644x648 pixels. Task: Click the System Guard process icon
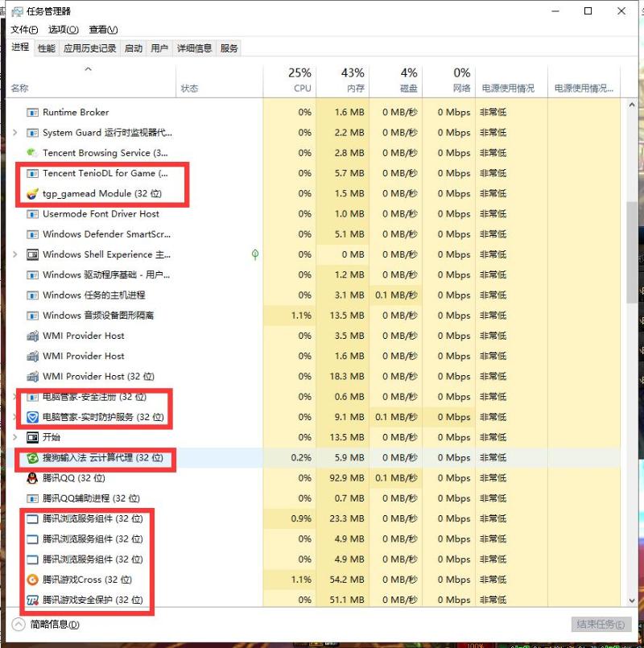click(x=32, y=133)
